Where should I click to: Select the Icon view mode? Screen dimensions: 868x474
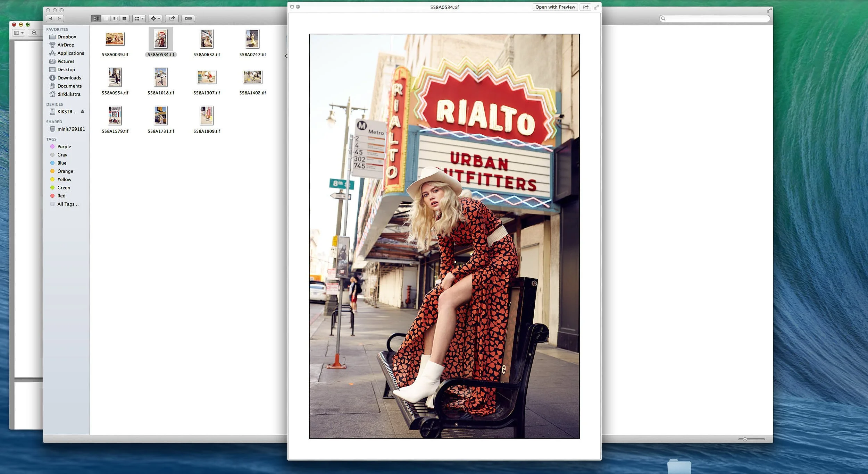[97, 18]
